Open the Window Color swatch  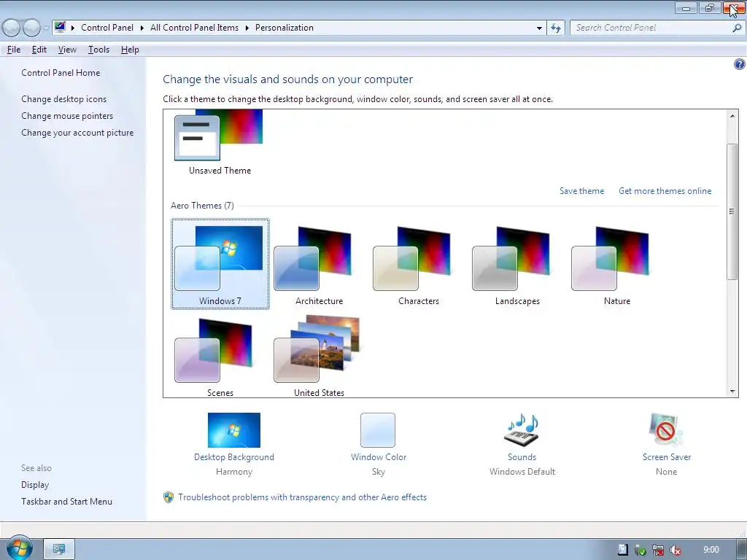coord(378,430)
